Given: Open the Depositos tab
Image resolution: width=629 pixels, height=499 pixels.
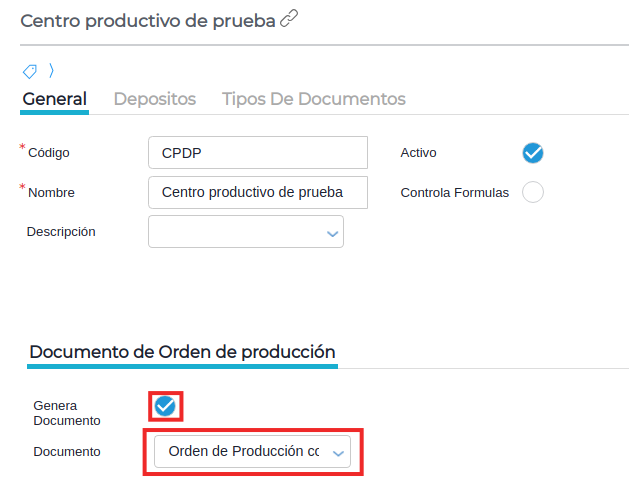Looking at the screenshot, I should coord(155,99).
